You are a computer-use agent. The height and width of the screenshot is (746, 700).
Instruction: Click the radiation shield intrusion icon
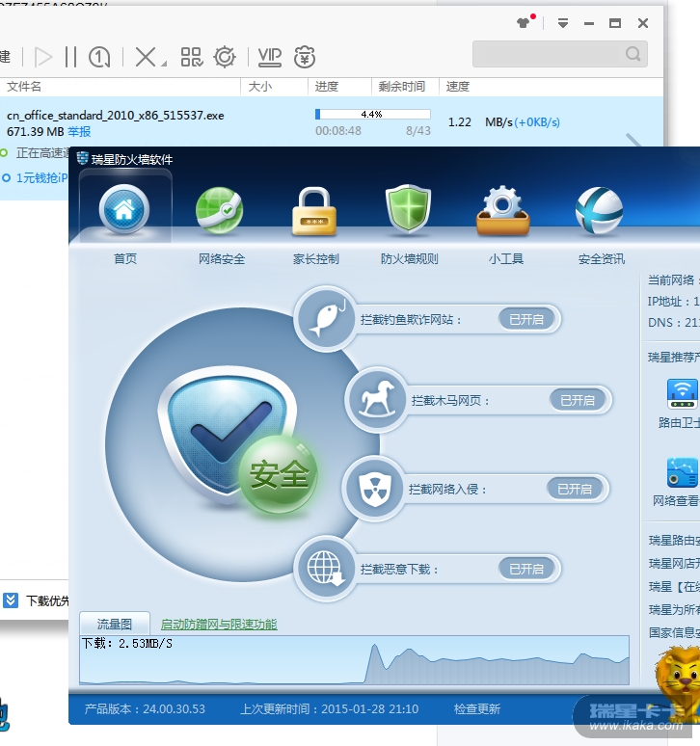tap(373, 488)
